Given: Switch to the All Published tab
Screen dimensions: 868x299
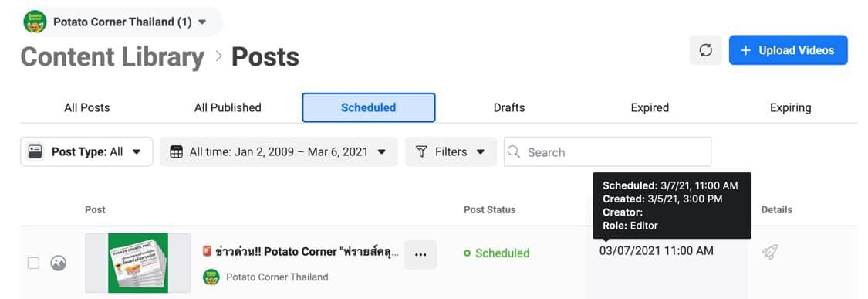Looking at the screenshot, I should [x=228, y=107].
